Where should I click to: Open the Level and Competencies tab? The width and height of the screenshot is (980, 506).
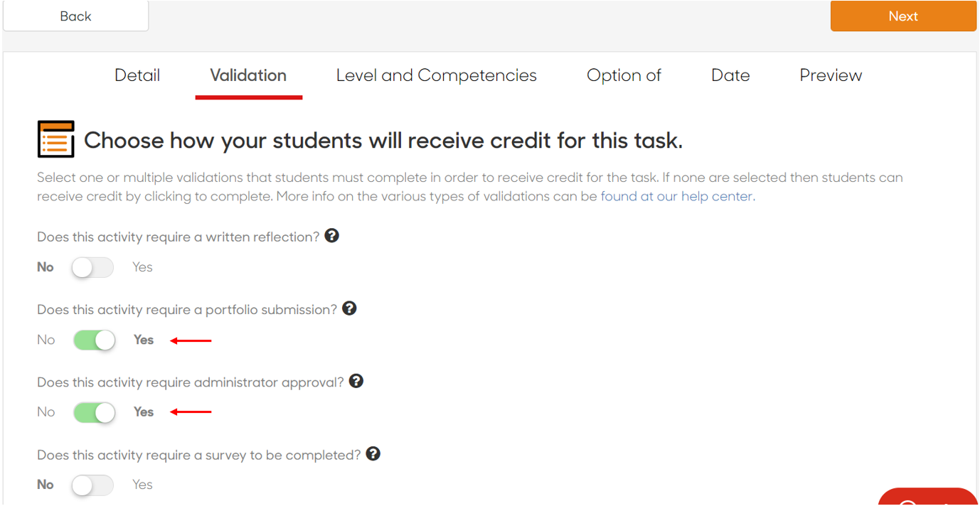pyautogui.click(x=437, y=75)
